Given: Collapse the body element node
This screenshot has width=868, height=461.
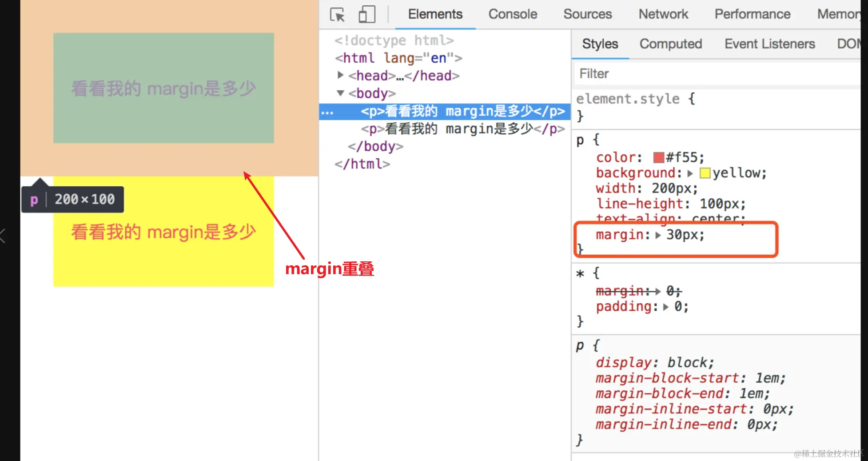Looking at the screenshot, I should pyautogui.click(x=340, y=93).
